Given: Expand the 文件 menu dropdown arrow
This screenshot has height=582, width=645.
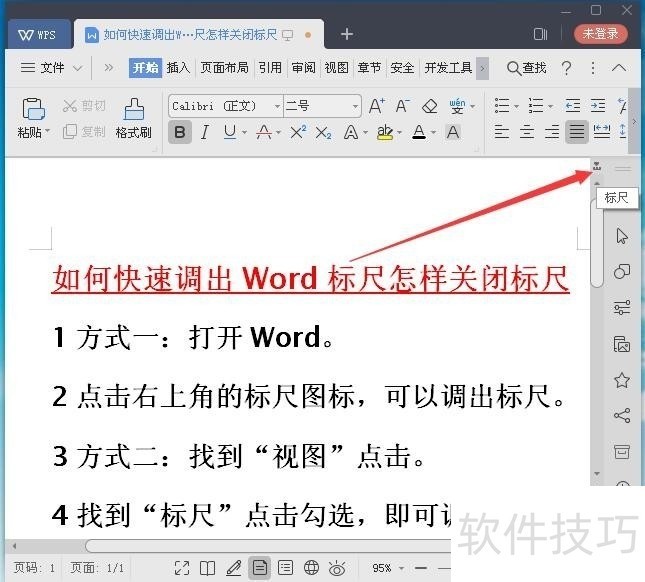Looking at the screenshot, I should tap(77, 68).
